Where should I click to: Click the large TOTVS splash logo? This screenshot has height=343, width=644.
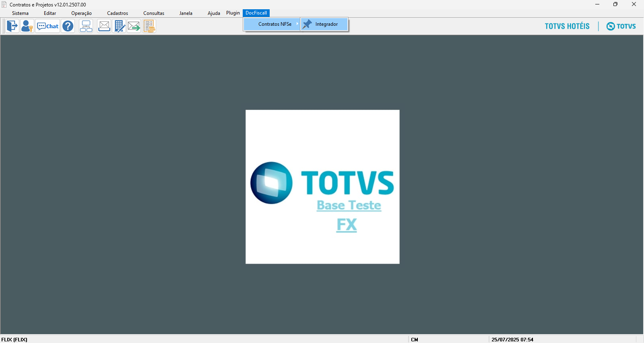[x=322, y=183]
